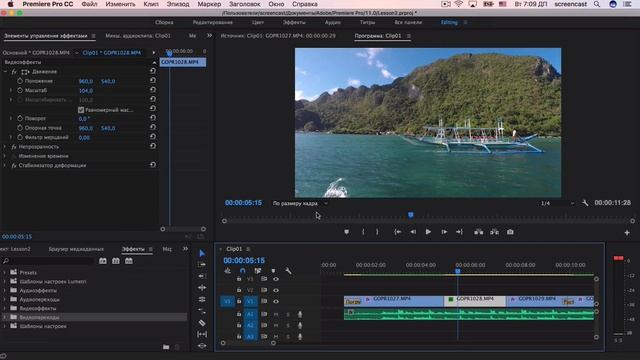This screenshot has height=360, width=640.
Task: Open the Окно menu
Action: click(276, 4)
